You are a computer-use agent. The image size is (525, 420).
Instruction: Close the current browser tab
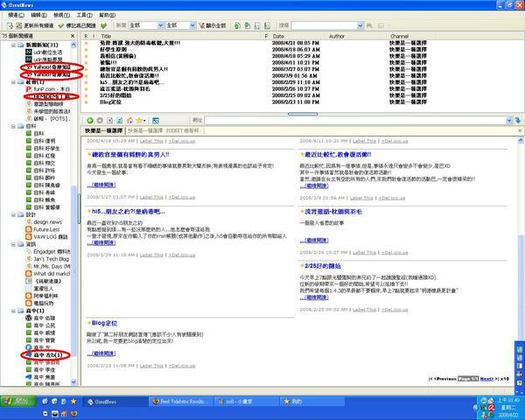(x=520, y=130)
